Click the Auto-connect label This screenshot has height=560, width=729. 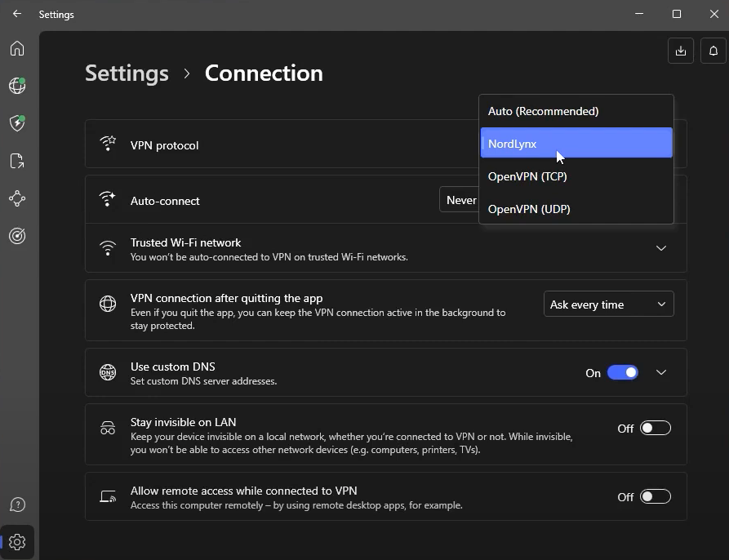click(165, 202)
